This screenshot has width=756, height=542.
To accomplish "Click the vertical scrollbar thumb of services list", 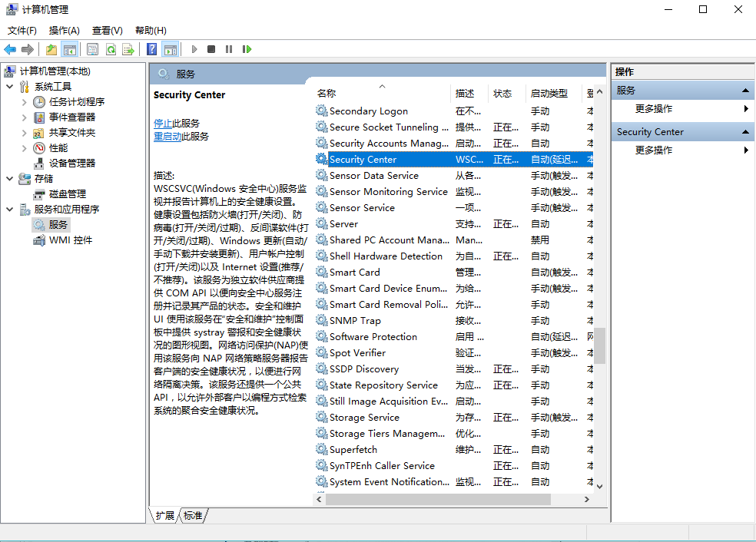I will click(x=599, y=345).
